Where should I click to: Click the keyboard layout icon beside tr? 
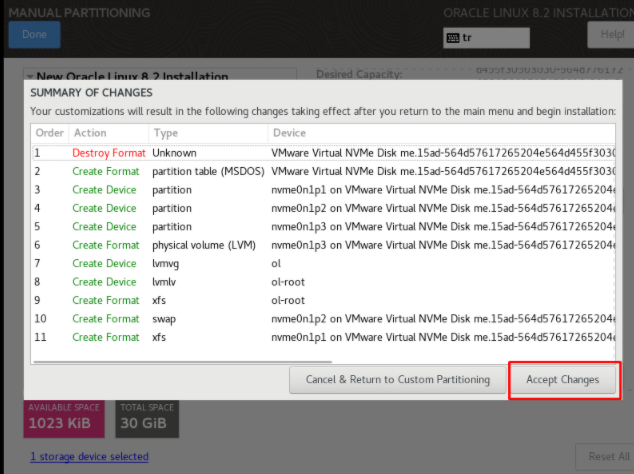click(453, 38)
